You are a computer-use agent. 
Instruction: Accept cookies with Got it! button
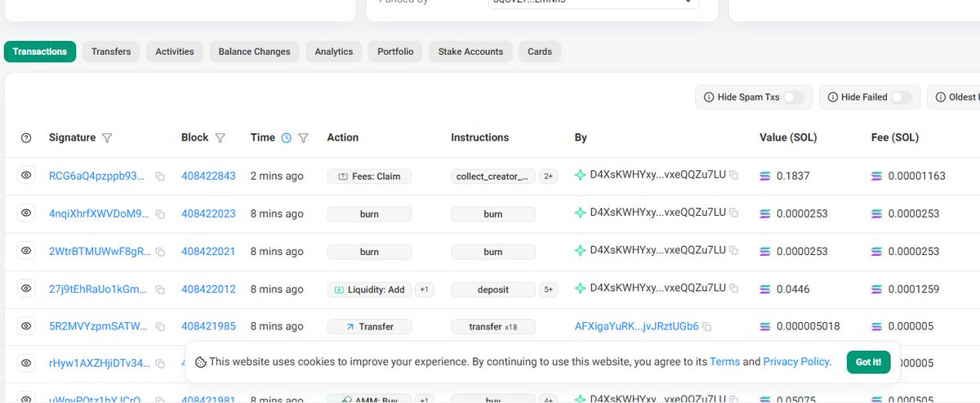pyautogui.click(x=868, y=361)
